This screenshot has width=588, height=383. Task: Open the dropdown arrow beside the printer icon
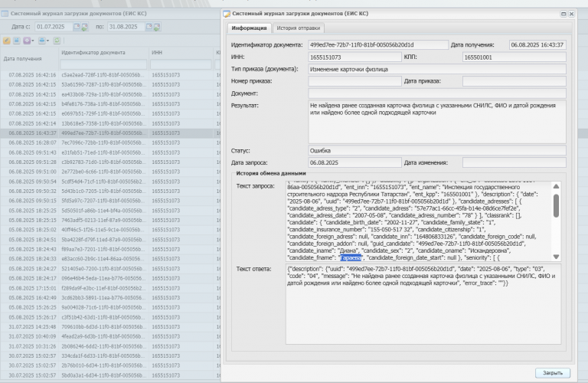pyautogui.click(x=47, y=41)
